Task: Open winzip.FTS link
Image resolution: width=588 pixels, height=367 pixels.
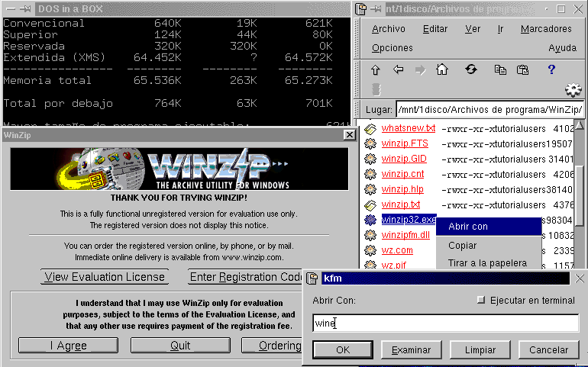Action: (405, 143)
